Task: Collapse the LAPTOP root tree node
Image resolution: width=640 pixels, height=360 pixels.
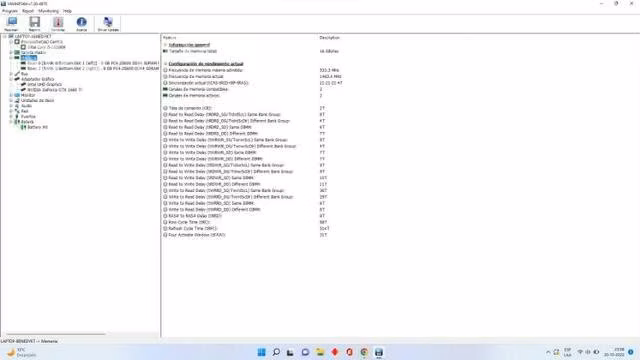Action: (4, 36)
